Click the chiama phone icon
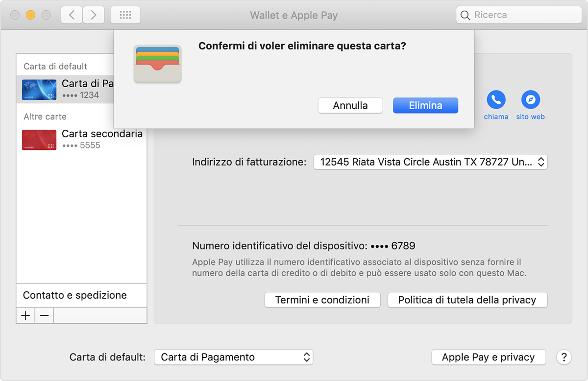 coord(496,100)
